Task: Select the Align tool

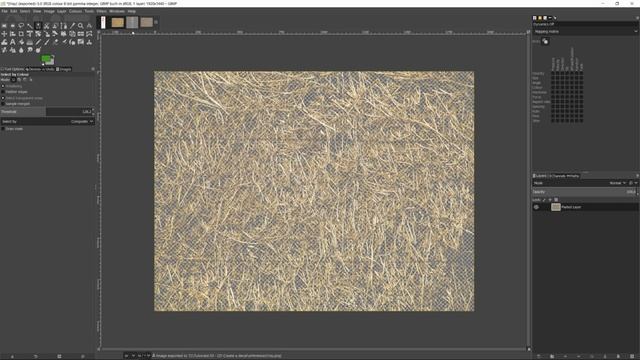Action: pos(13,34)
